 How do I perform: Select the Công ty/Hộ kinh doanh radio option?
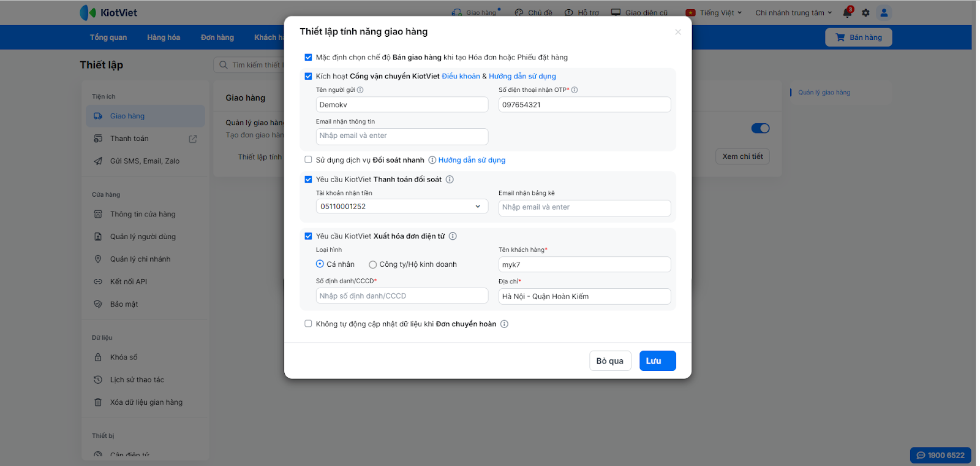tap(372, 265)
